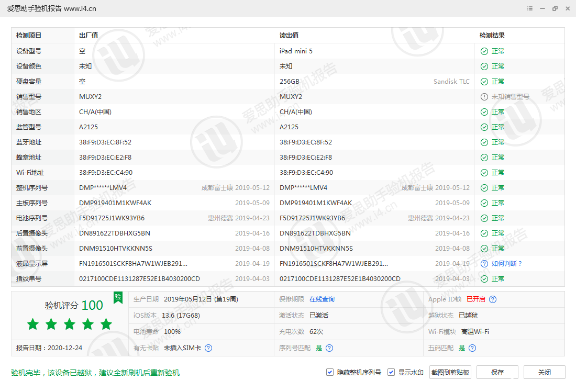Select read rear camera serial DN891622TDBHXG5BN
Image resolution: width=576 pixels, height=392 pixels.
tap(315, 233)
